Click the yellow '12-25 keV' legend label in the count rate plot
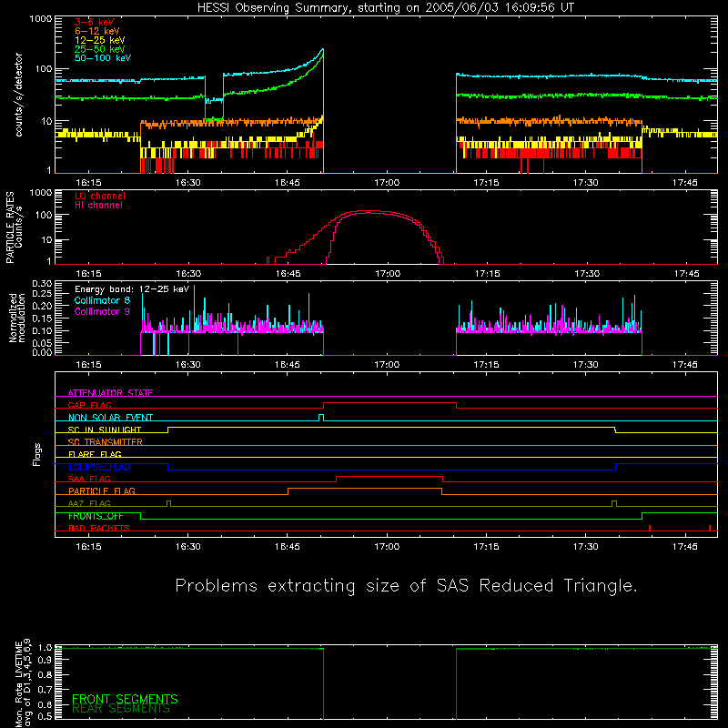Image resolution: width=728 pixels, height=728 pixels. (x=100, y=40)
